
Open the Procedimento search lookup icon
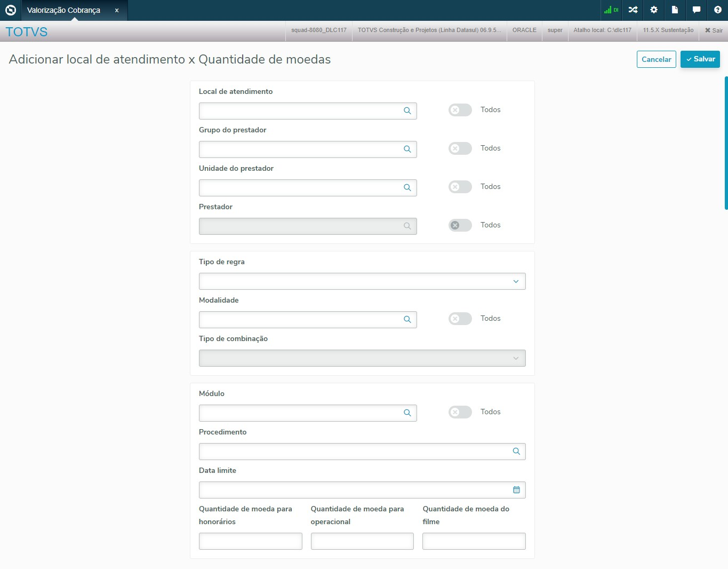[x=516, y=452]
